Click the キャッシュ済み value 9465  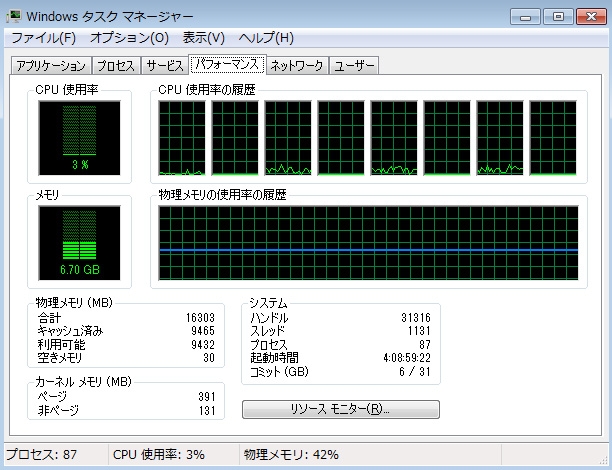point(203,331)
